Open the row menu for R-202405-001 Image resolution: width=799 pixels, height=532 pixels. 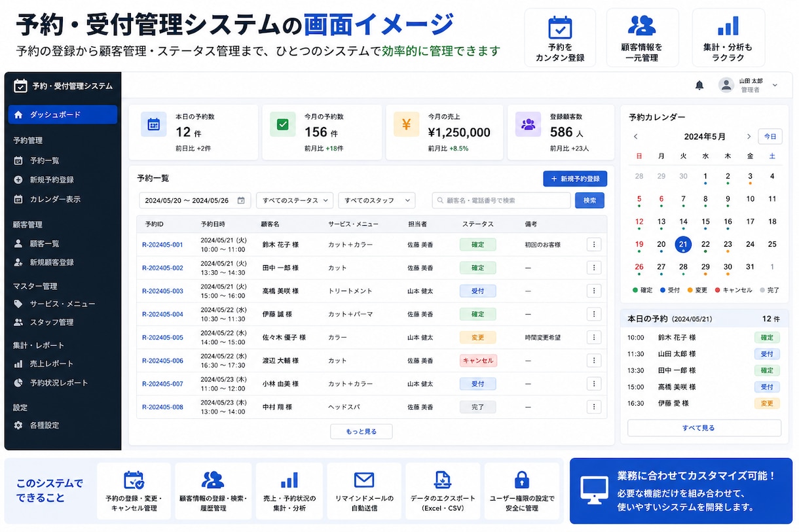594,245
